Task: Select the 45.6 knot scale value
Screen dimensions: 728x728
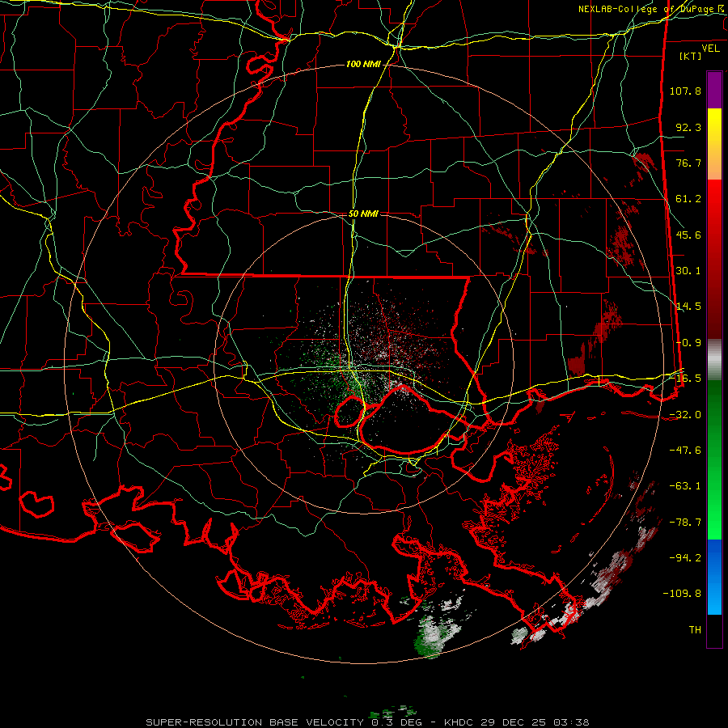Action: [x=688, y=235]
